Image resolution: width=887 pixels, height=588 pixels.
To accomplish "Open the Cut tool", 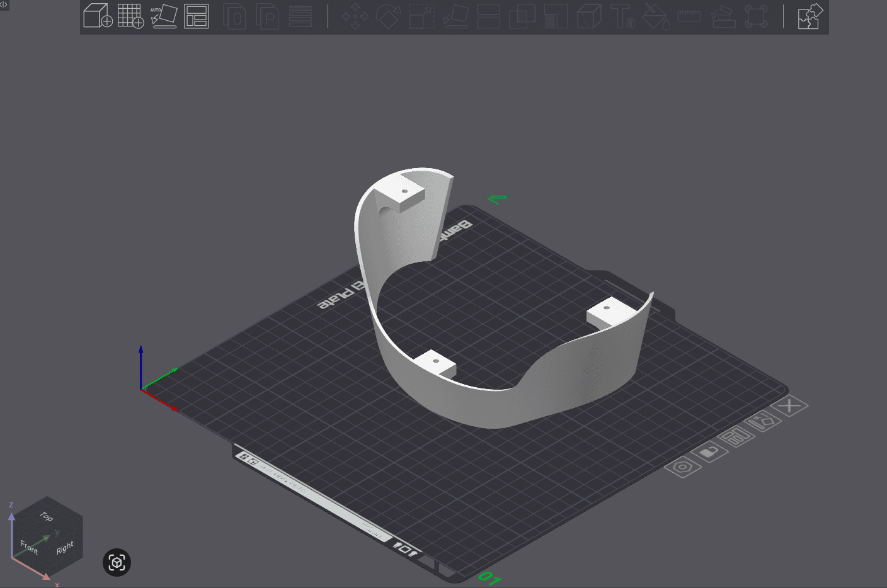I will (x=488, y=17).
